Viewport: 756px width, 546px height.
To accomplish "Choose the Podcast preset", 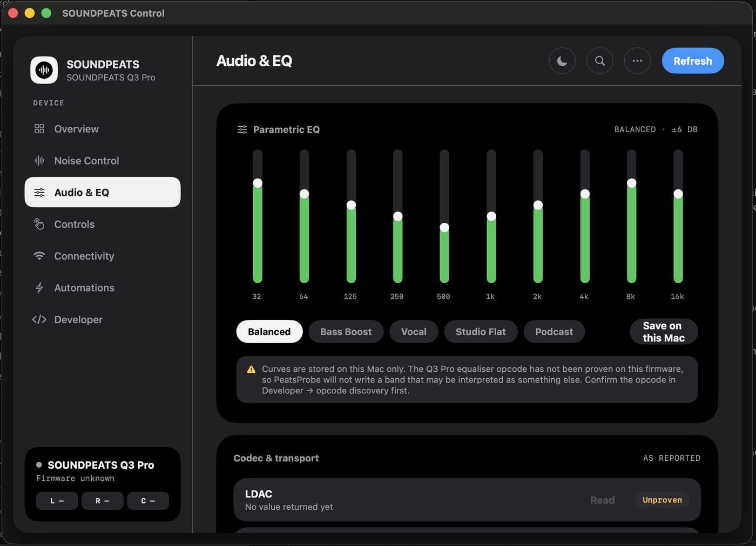I will click(x=554, y=332).
